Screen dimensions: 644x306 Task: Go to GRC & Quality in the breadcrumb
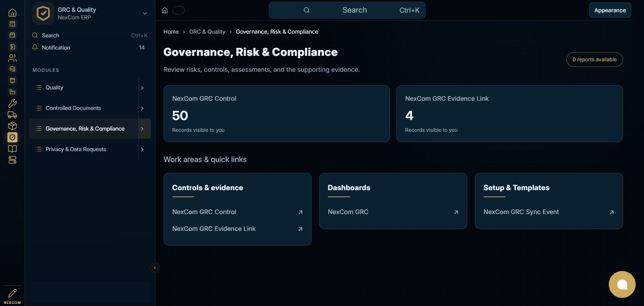(207, 32)
